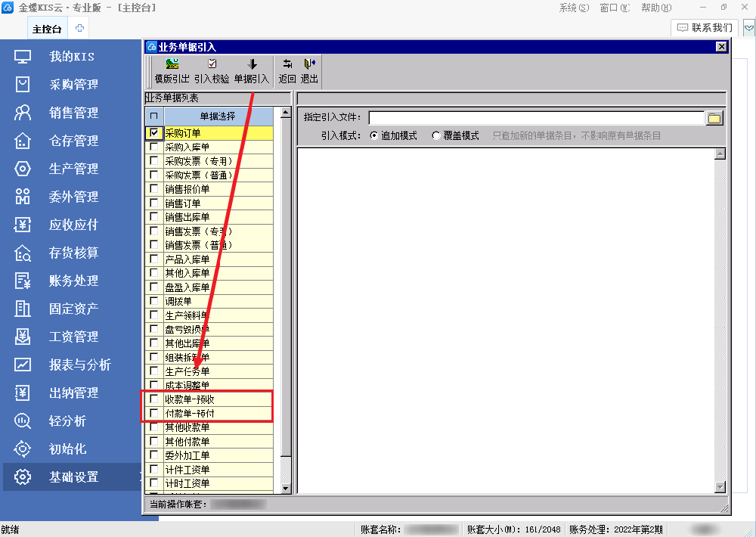Open 存货核算 module in sidebar

73,253
